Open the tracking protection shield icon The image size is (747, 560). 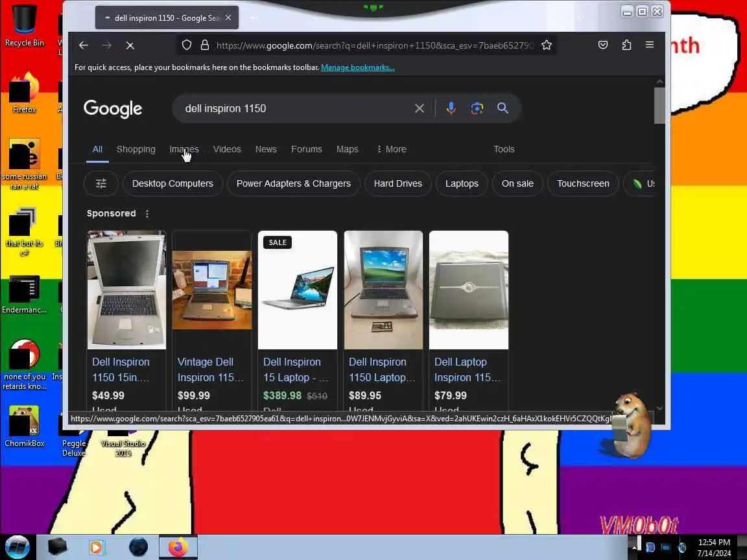pyautogui.click(x=187, y=45)
